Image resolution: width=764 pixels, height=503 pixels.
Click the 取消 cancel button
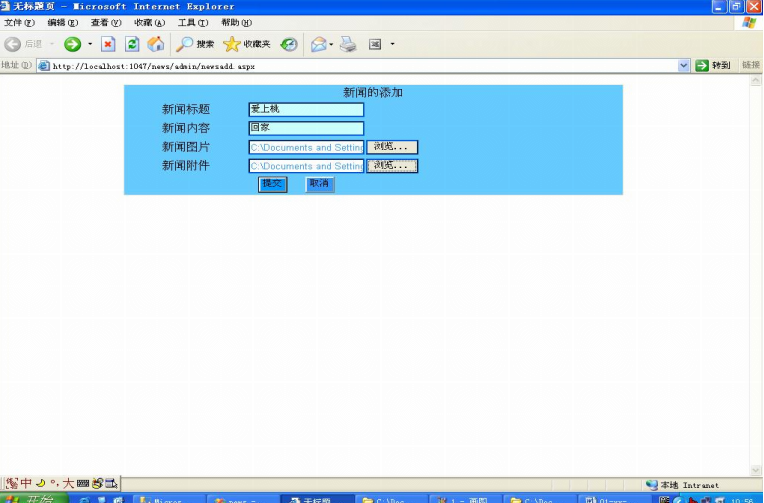point(320,184)
